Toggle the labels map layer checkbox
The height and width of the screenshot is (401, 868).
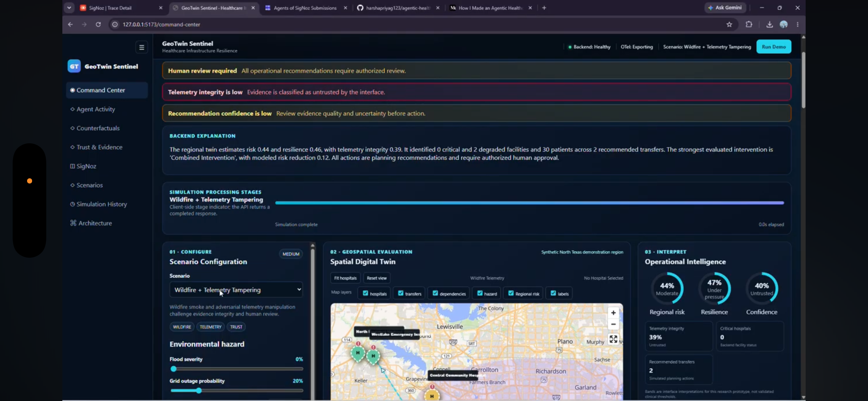click(x=553, y=293)
